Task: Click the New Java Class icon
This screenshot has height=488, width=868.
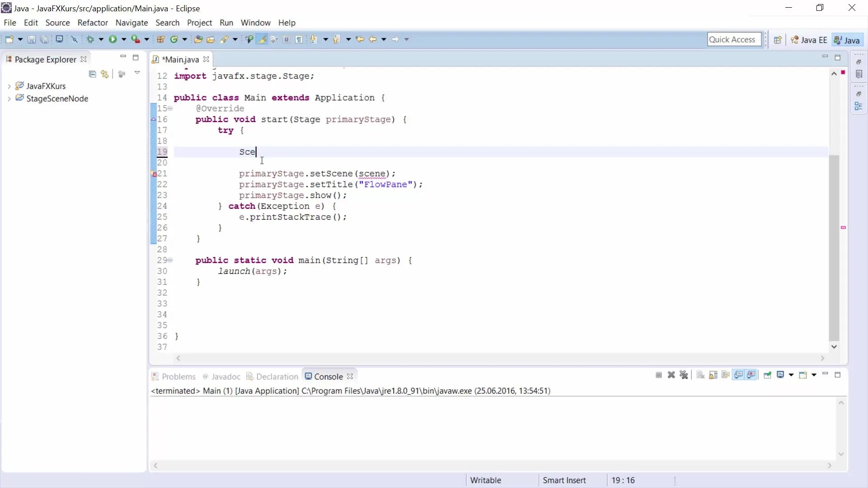Action: (x=174, y=39)
